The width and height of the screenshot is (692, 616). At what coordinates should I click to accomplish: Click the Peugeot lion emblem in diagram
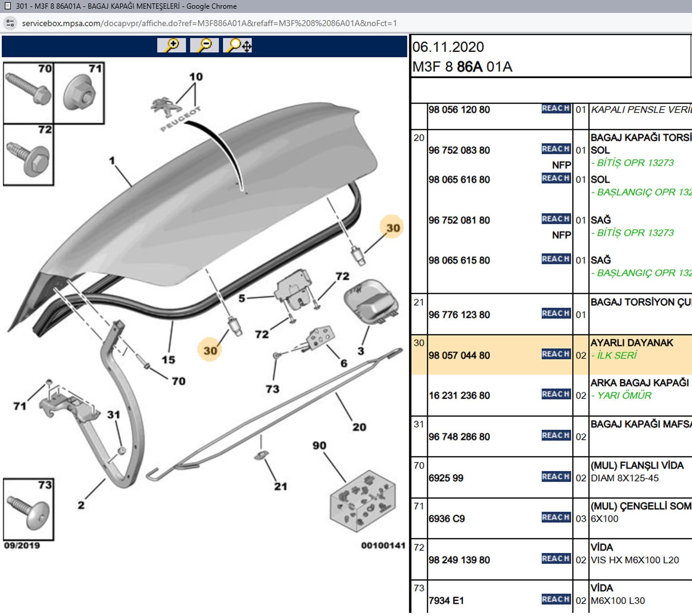pos(165,107)
